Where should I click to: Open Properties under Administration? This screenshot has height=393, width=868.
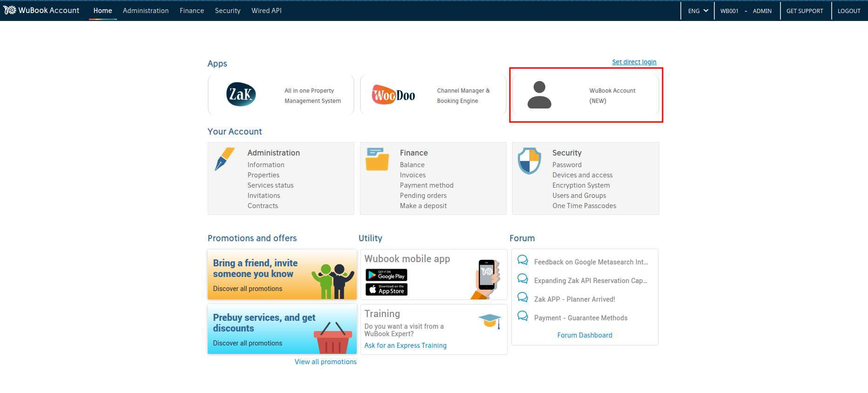click(263, 175)
